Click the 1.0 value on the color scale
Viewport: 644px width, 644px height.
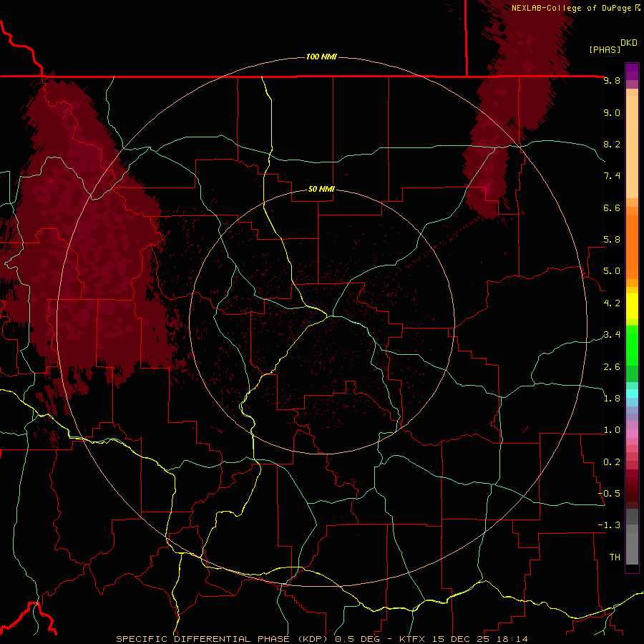coord(612,431)
